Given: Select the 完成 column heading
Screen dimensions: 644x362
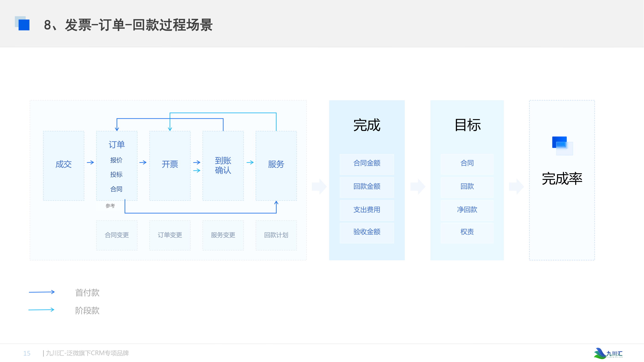Looking at the screenshot, I should pyautogui.click(x=367, y=125).
